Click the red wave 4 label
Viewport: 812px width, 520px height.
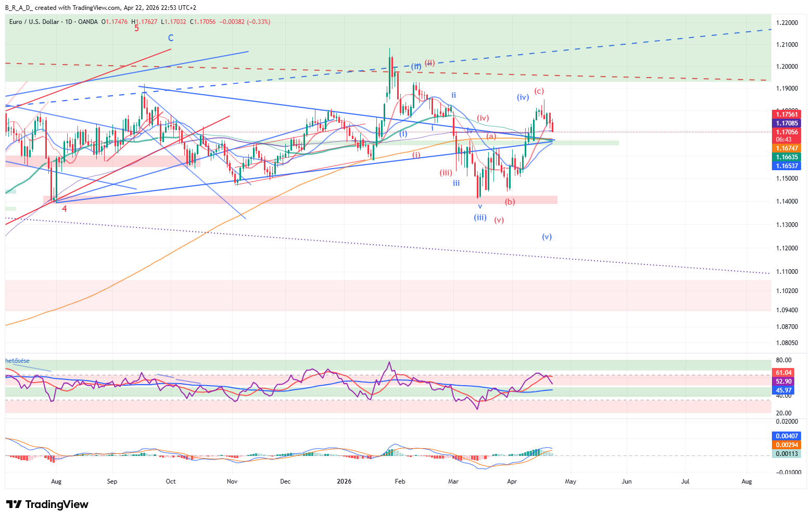coord(65,209)
